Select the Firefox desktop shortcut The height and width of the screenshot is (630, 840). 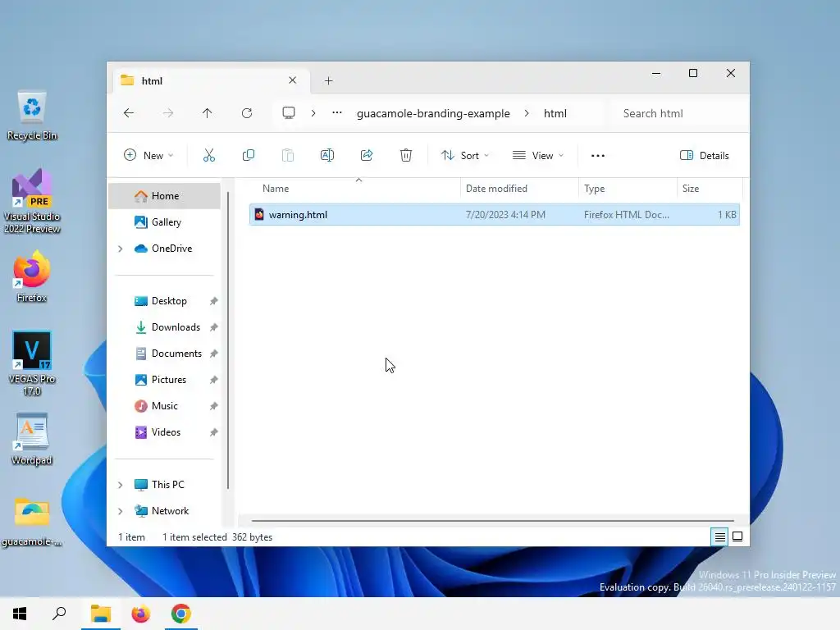32,277
